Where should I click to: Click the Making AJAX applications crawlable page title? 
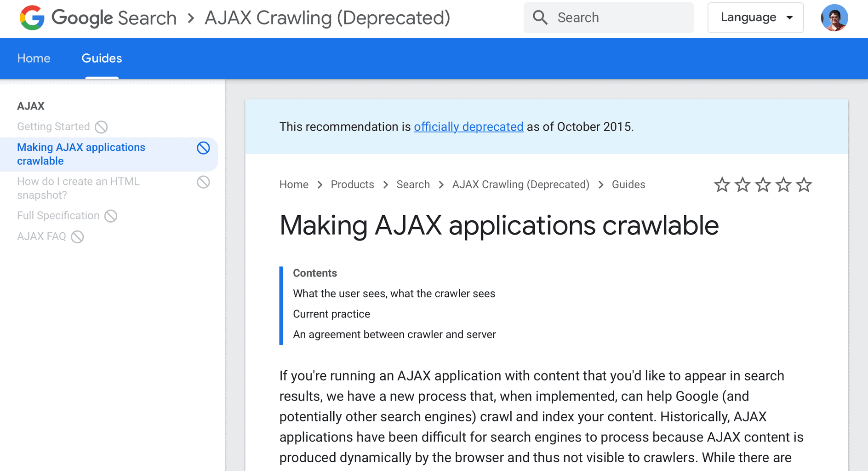pyautogui.click(x=499, y=226)
